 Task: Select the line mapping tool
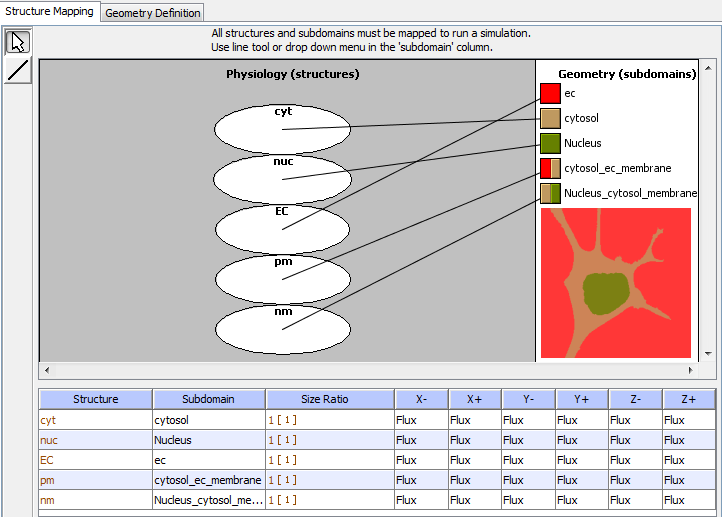pos(18,70)
